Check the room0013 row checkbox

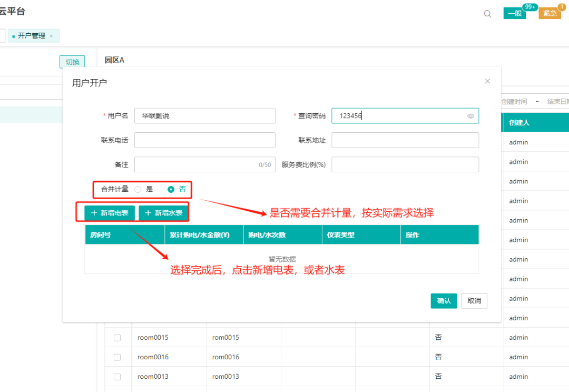[x=117, y=377]
